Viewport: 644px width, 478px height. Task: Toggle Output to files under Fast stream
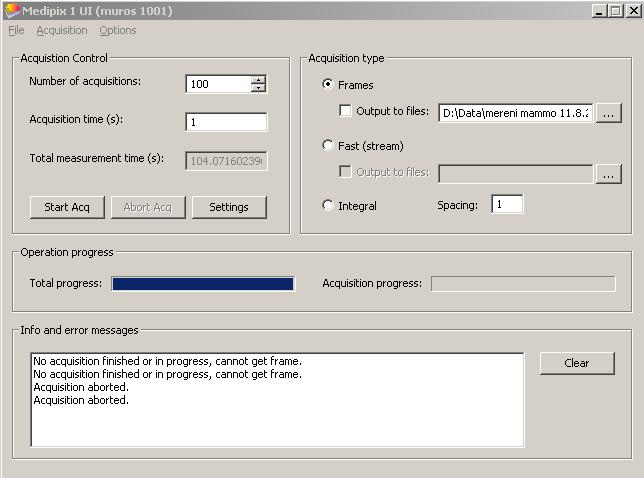click(345, 172)
